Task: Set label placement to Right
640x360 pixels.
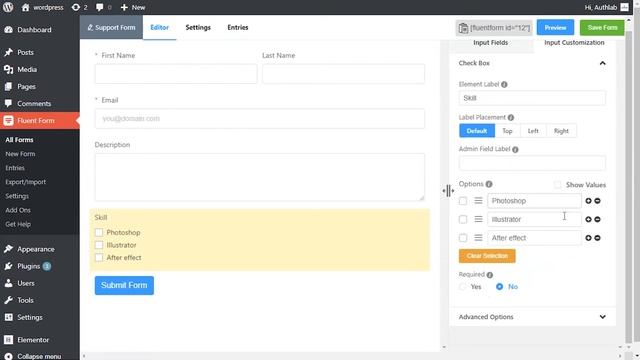Action: [561, 131]
